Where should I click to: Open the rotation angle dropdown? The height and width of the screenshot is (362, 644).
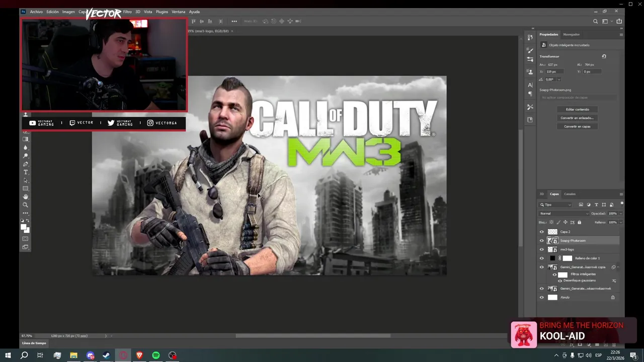558,79
